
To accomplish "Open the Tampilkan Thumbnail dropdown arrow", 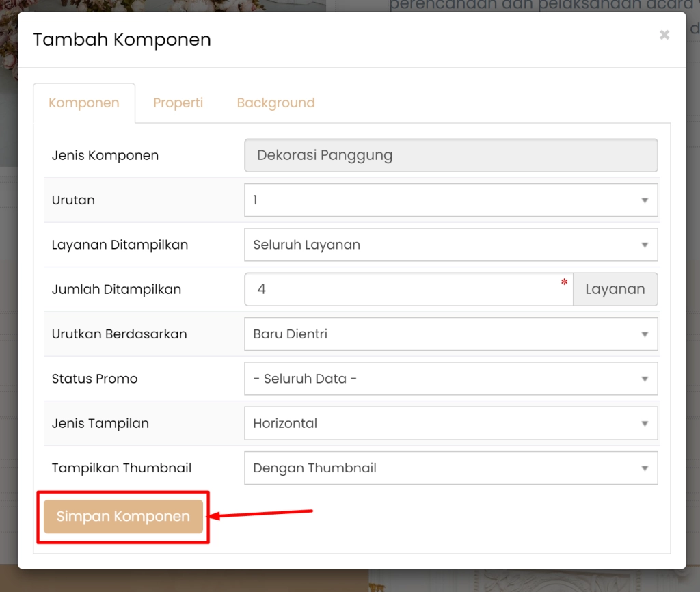I will click(x=645, y=468).
